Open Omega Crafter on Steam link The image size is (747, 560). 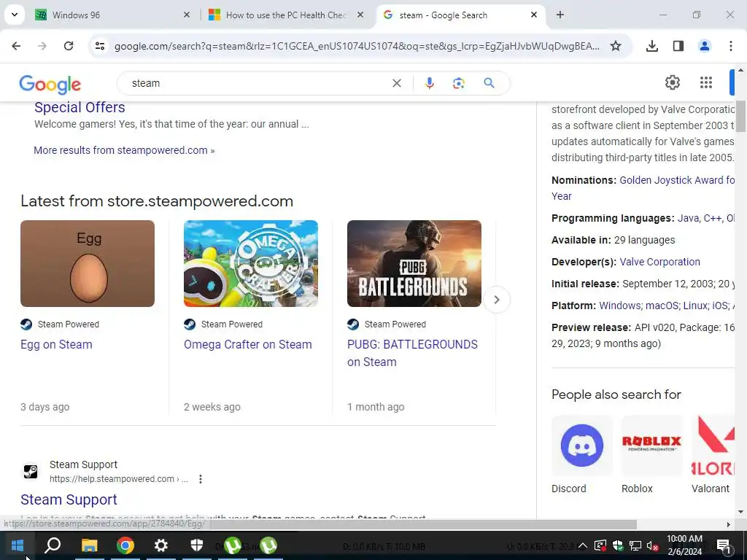coord(248,344)
